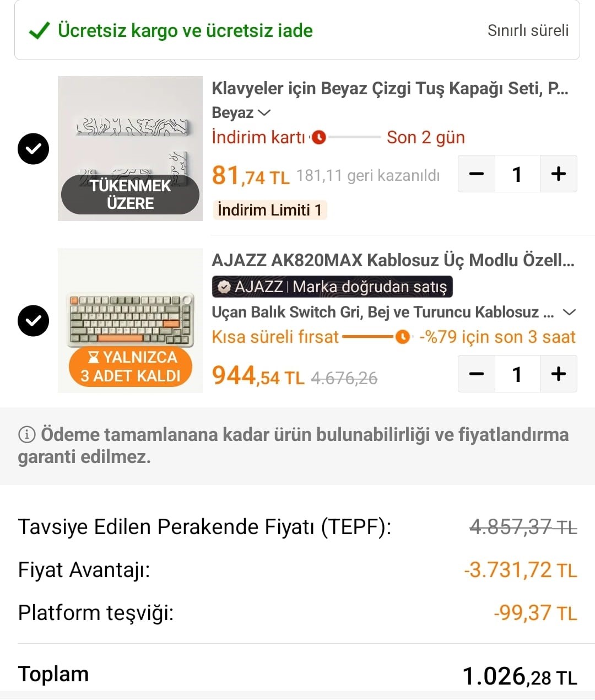Viewport: 595px width, 700px height.
Task: Increase AJAZZ keyboard quantity with plus
Action: coord(558,374)
